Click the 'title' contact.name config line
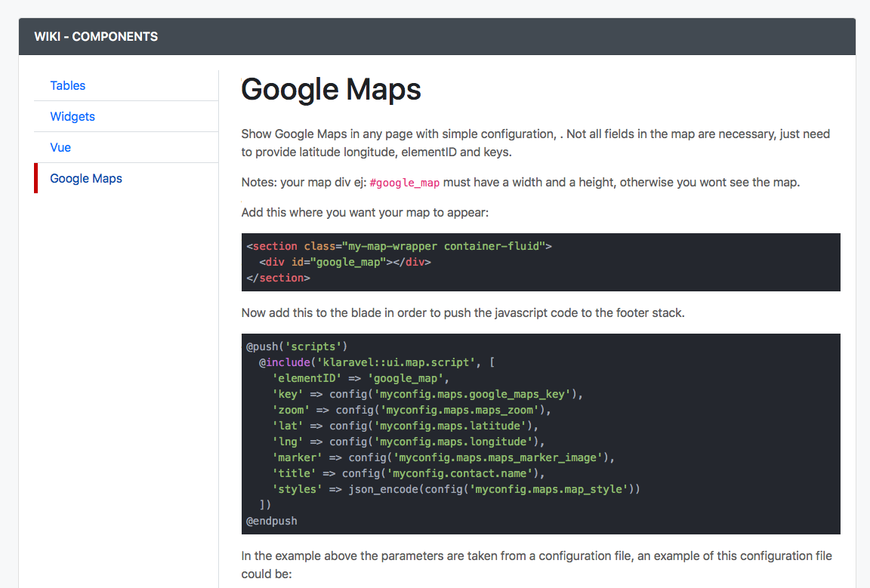870x588 pixels. 409,473
